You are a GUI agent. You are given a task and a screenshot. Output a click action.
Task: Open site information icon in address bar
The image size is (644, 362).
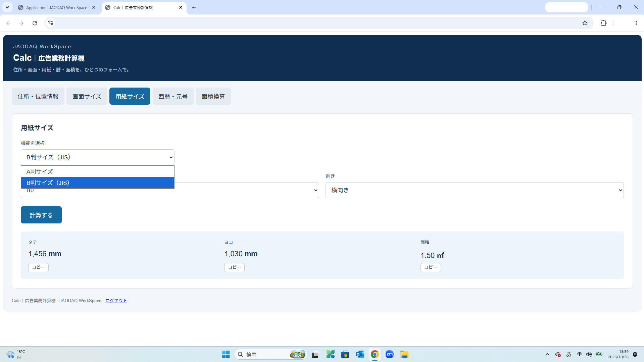[x=51, y=23]
